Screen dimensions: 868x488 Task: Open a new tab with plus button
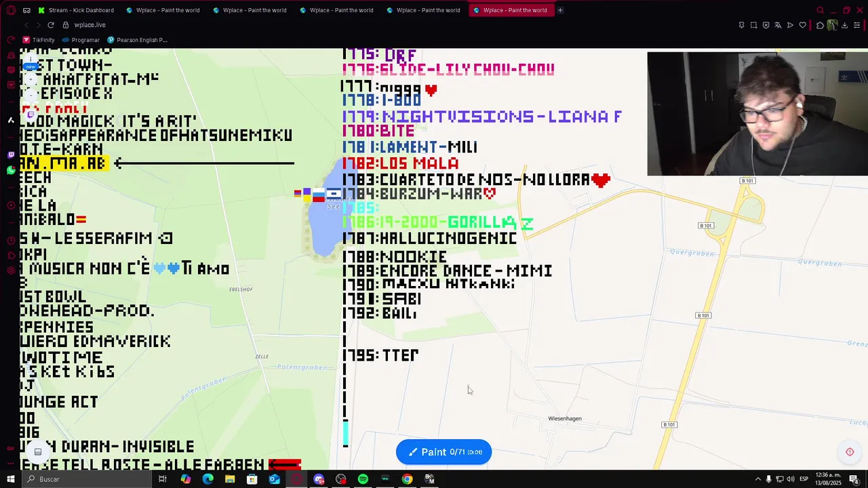560,10
